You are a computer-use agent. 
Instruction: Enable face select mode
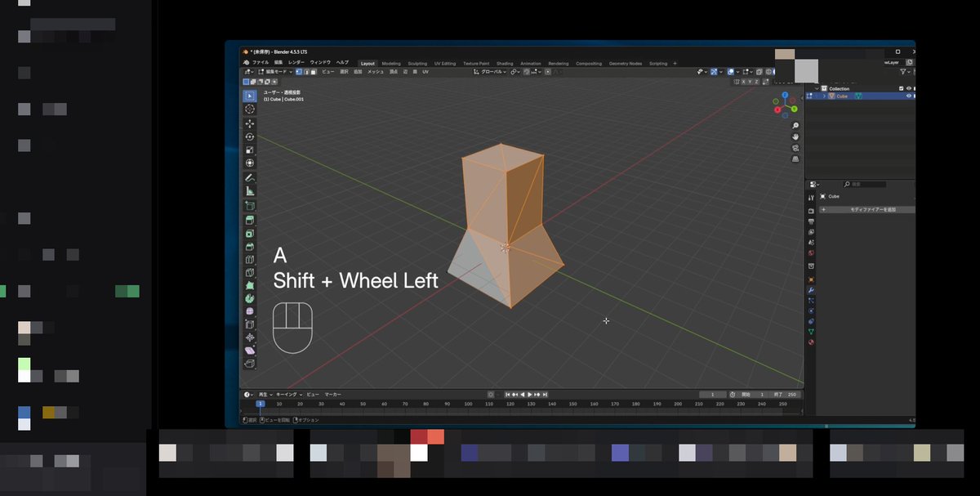pos(314,72)
